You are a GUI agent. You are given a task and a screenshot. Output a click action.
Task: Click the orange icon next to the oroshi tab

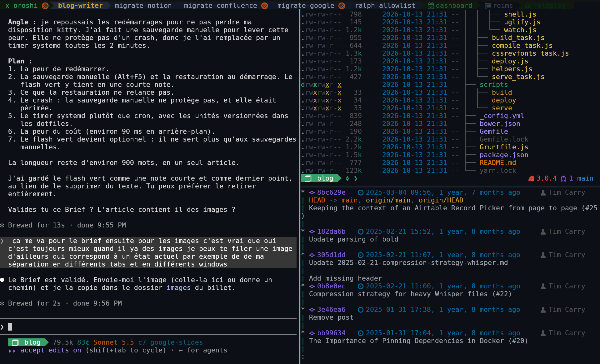tap(45, 6)
